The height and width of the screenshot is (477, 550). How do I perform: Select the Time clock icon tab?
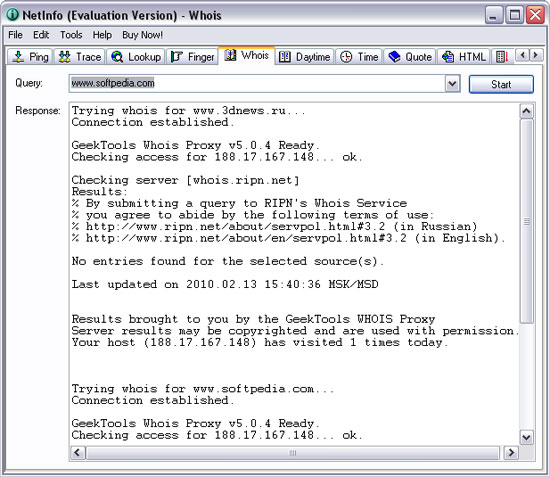point(346,56)
